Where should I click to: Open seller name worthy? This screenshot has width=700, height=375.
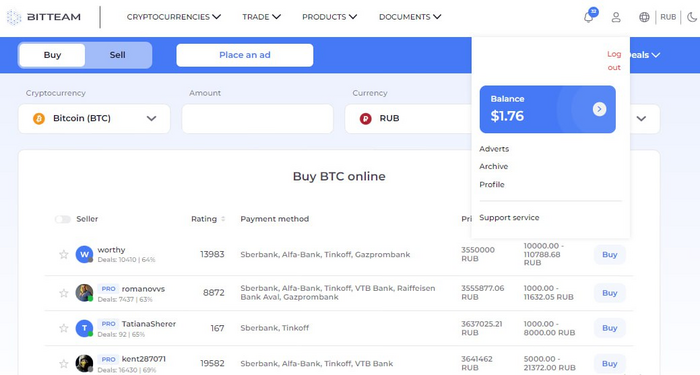click(x=111, y=250)
